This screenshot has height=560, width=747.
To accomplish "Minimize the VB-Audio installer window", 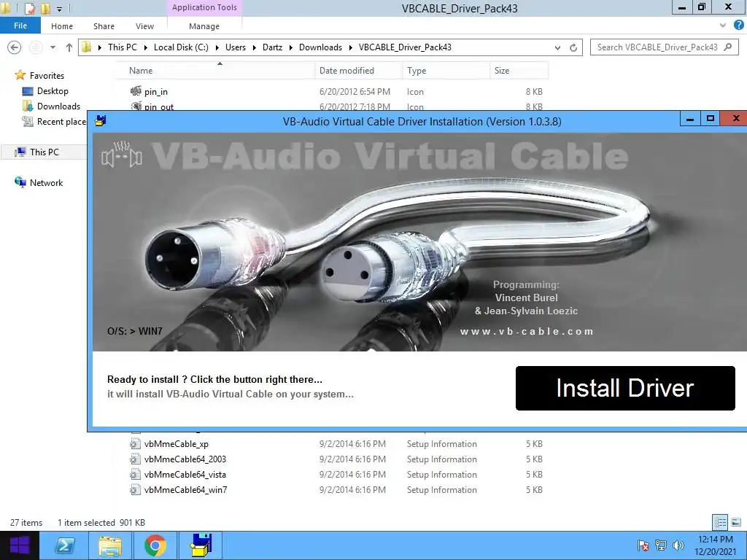I will [x=690, y=119].
